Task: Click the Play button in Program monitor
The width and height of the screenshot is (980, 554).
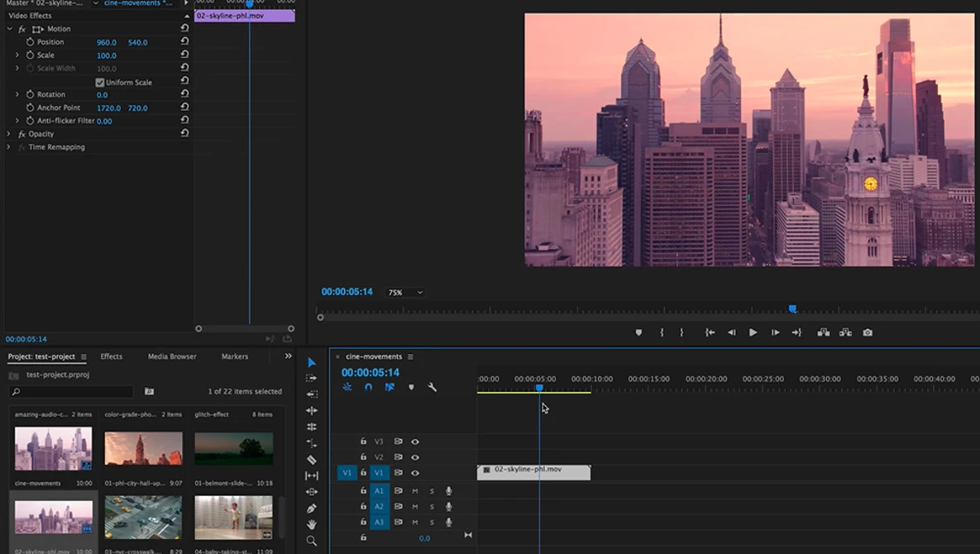Action: click(753, 333)
